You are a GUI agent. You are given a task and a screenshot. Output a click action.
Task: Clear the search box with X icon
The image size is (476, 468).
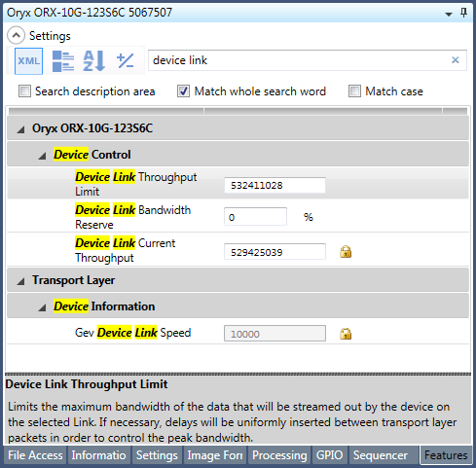click(456, 60)
